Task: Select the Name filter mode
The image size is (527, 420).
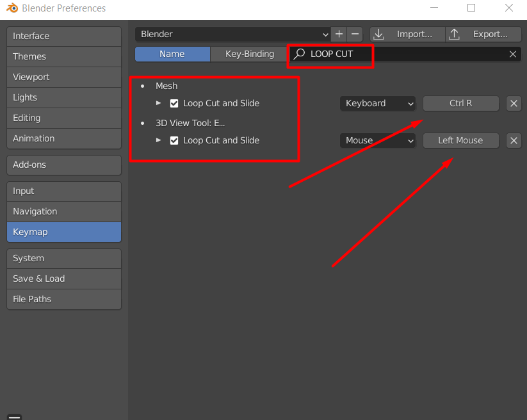Action: click(172, 54)
